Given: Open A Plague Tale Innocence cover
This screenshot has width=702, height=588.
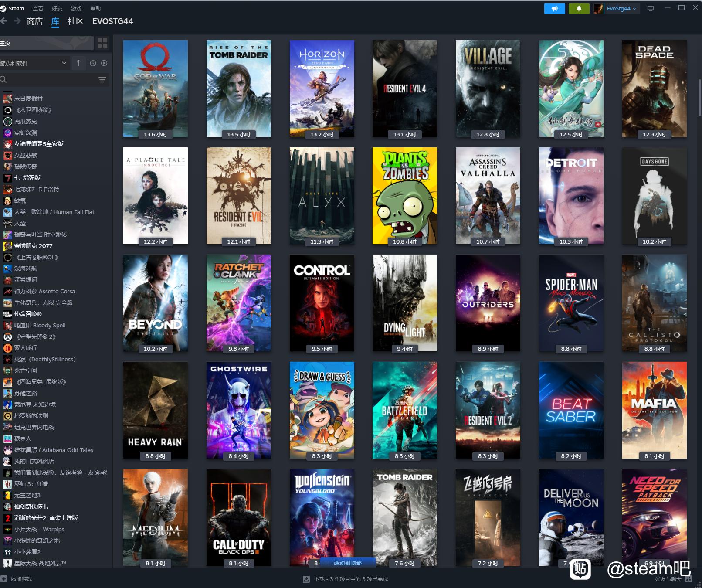Looking at the screenshot, I should (x=156, y=196).
